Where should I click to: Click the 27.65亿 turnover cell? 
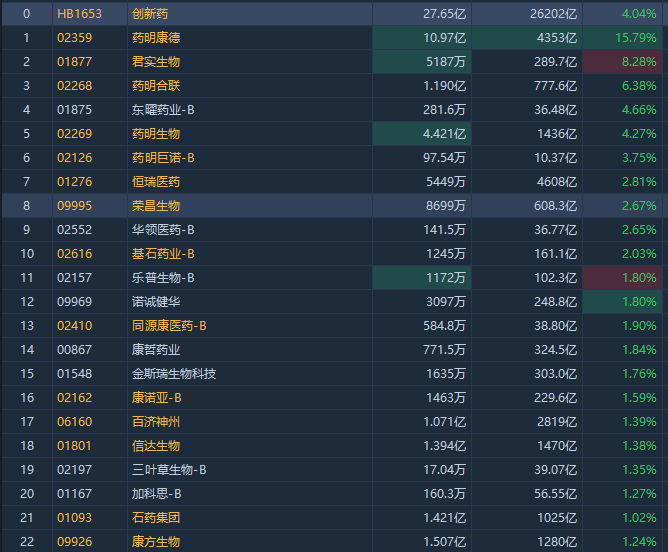[x=422, y=14]
